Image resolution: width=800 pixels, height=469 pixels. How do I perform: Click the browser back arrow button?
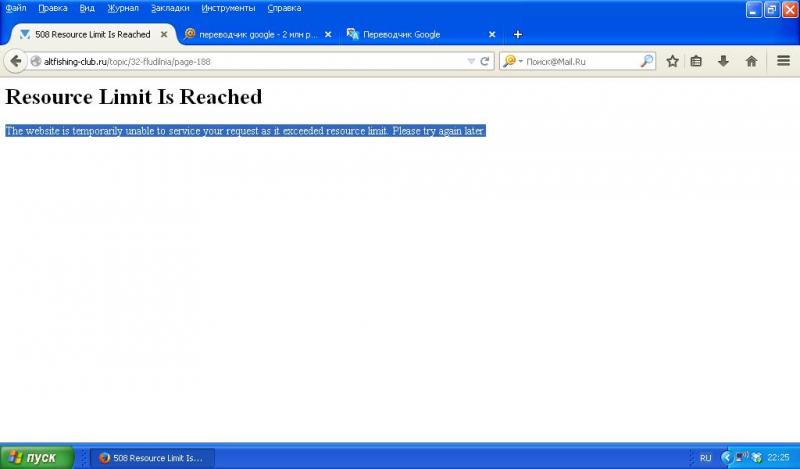[x=16, y=61]
